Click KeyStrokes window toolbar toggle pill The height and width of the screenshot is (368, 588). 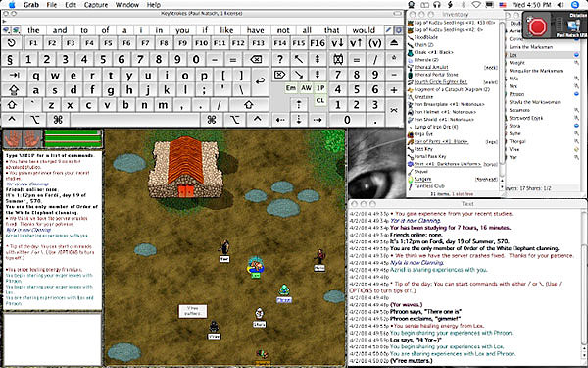pyautogui.click(x=398, y=13)
